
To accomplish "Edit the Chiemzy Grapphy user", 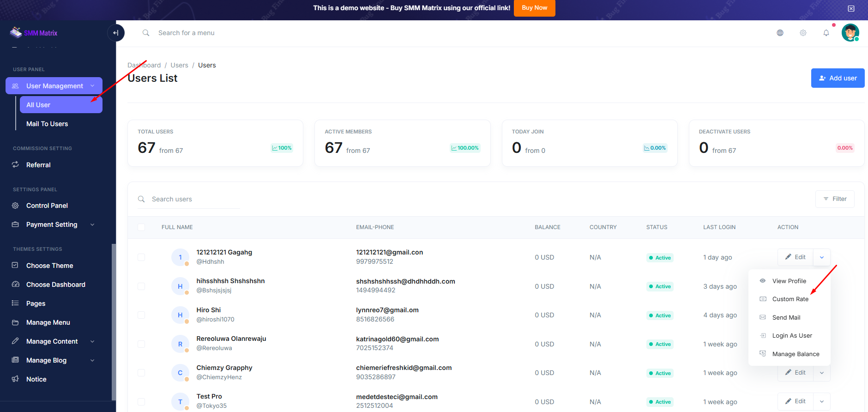I will click(796, 373).
